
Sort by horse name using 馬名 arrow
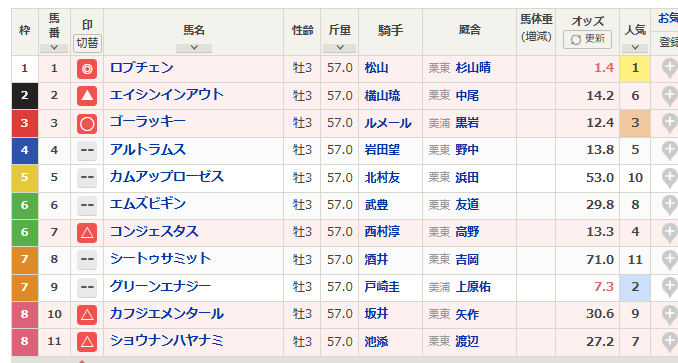pyautogui.click(x=194, y=48)
